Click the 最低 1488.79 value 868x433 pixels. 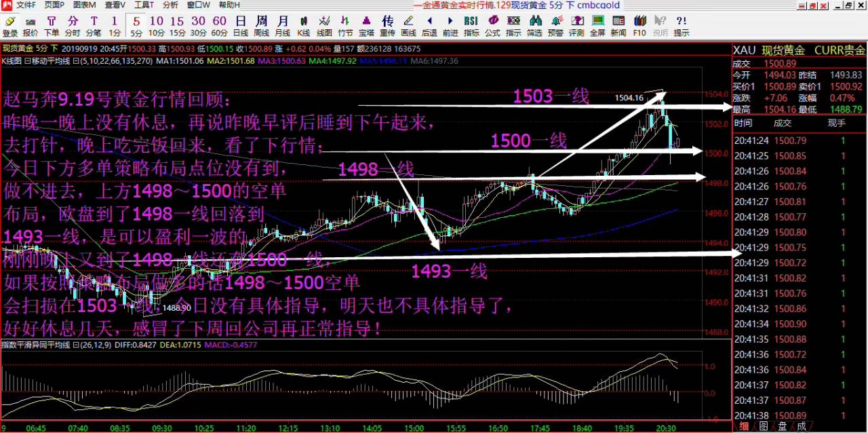tap(845, 109)
